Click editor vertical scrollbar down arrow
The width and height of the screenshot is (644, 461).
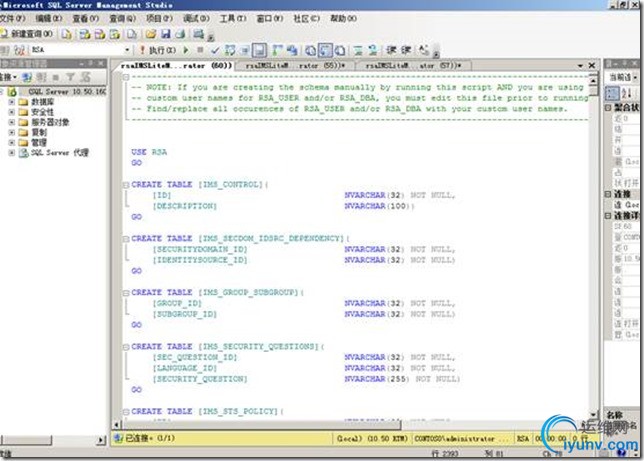coord(593,414)
